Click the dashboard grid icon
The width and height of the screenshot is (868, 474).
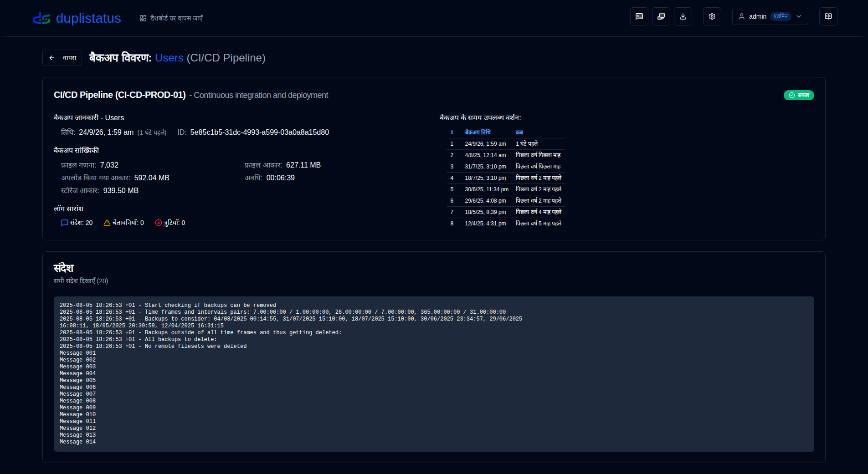click(x=143, y=18)
